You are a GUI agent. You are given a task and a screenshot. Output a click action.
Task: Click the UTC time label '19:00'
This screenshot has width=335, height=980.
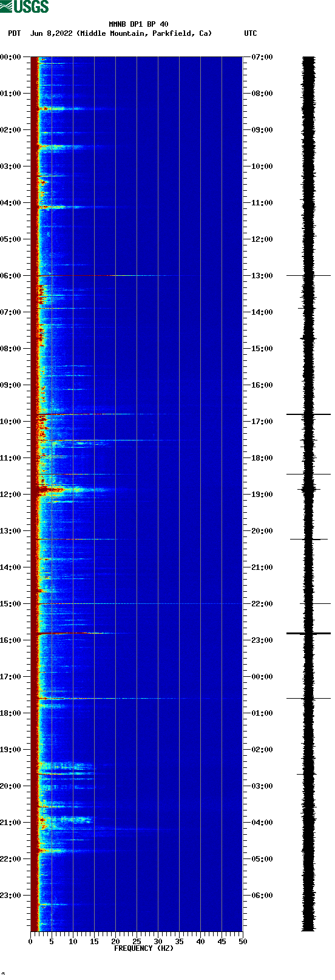(262, 495)
